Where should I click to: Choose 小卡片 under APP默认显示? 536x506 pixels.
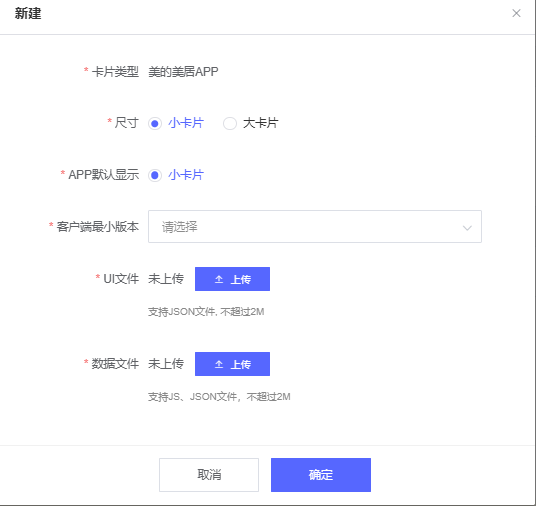[x=155, y=175]
